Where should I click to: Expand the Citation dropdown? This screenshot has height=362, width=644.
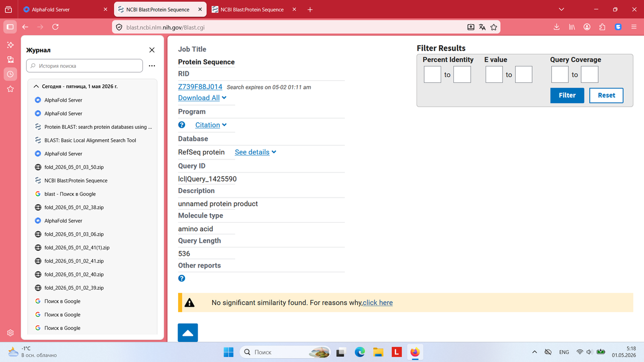pos(211,125)
